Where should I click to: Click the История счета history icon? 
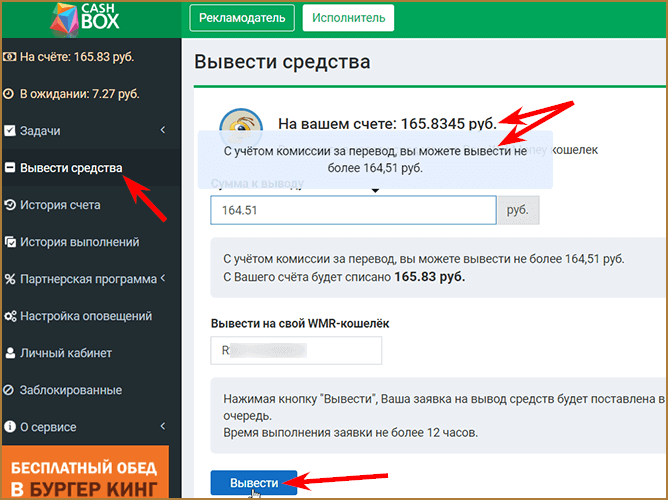[x=10, y=205]
